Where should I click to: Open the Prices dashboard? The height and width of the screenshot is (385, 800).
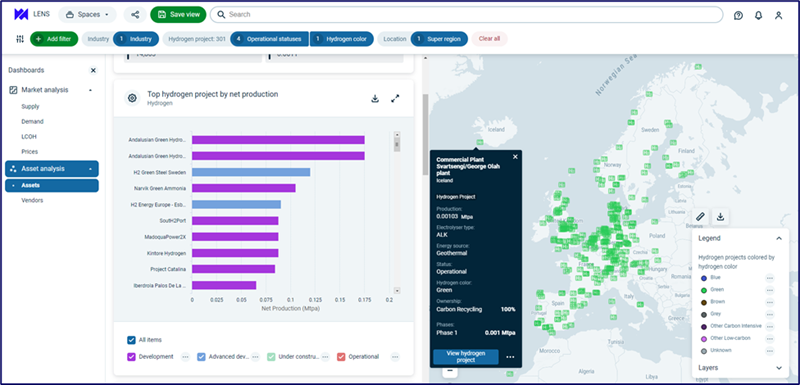point(30,152)
